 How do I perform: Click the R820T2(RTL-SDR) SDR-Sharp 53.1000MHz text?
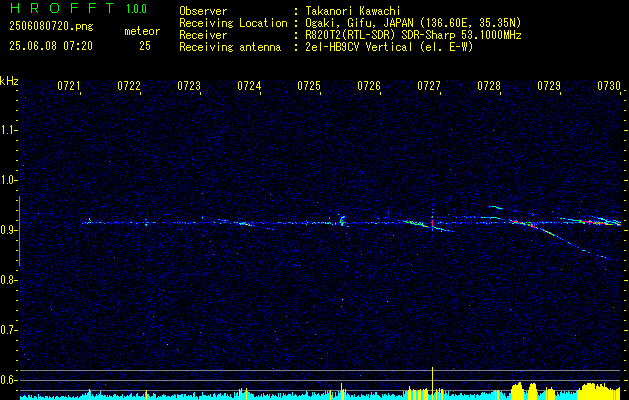point(413,35)
